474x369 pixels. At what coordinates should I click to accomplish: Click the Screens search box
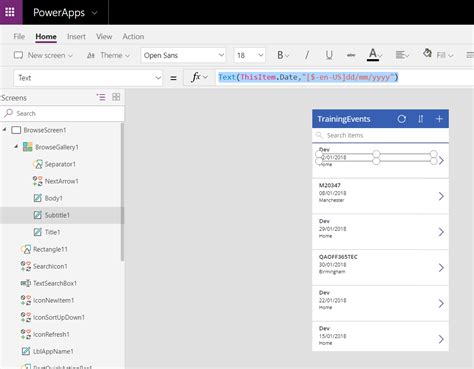click(x=63, y=113)
